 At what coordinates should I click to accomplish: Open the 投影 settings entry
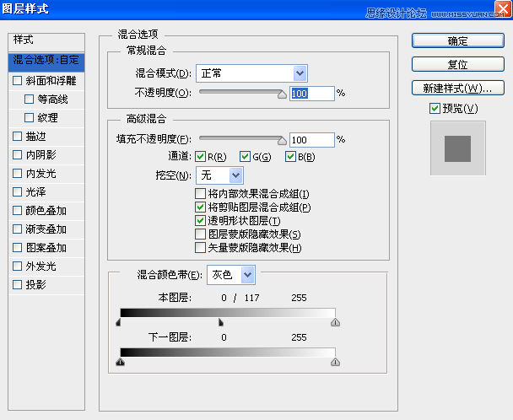35,284
